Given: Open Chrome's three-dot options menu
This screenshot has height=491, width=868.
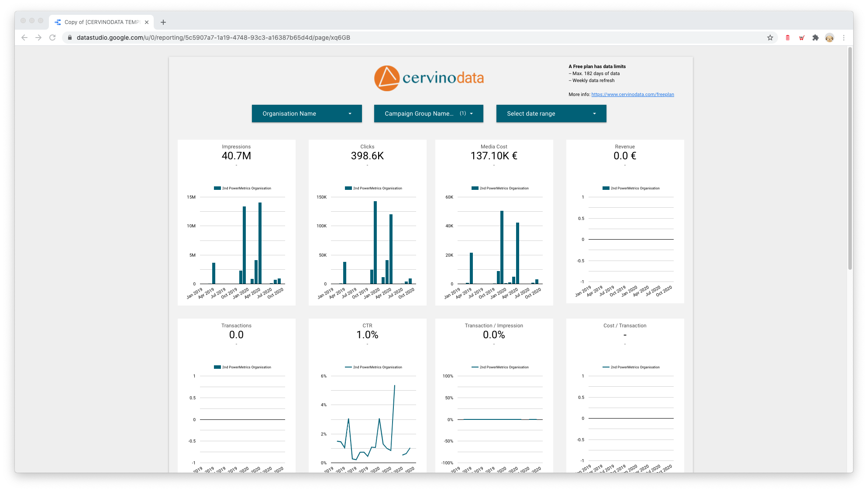Looking at the screenshot, I should point(844,38).
